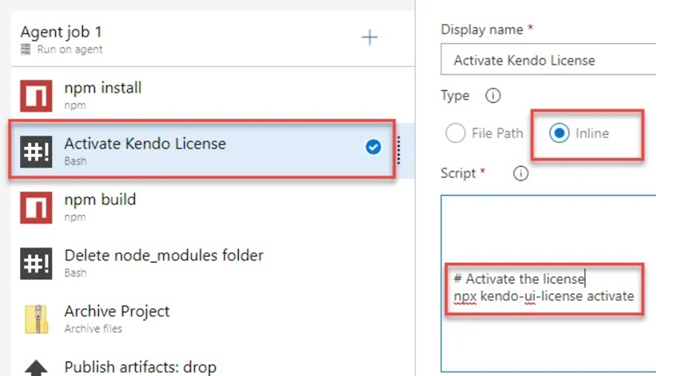Add a task to Agent job 1
673x376 pixels.
click(369, 37)
